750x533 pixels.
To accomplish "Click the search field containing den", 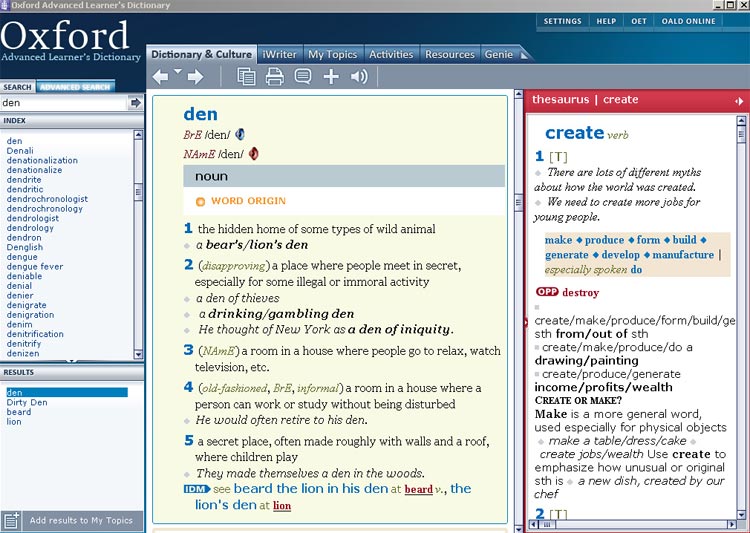I will [63, 103].
